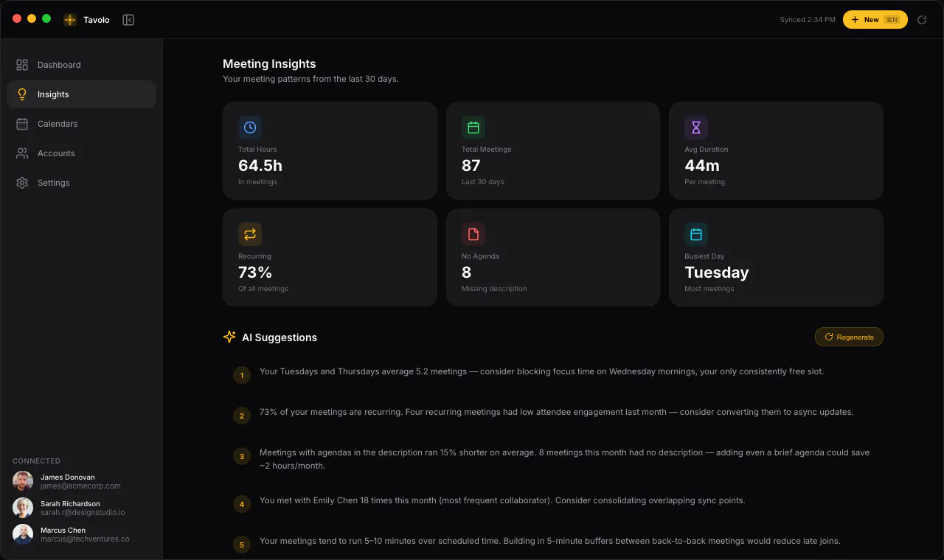
Task: Click the Total Hours clock icon
Action: (250, 127)
